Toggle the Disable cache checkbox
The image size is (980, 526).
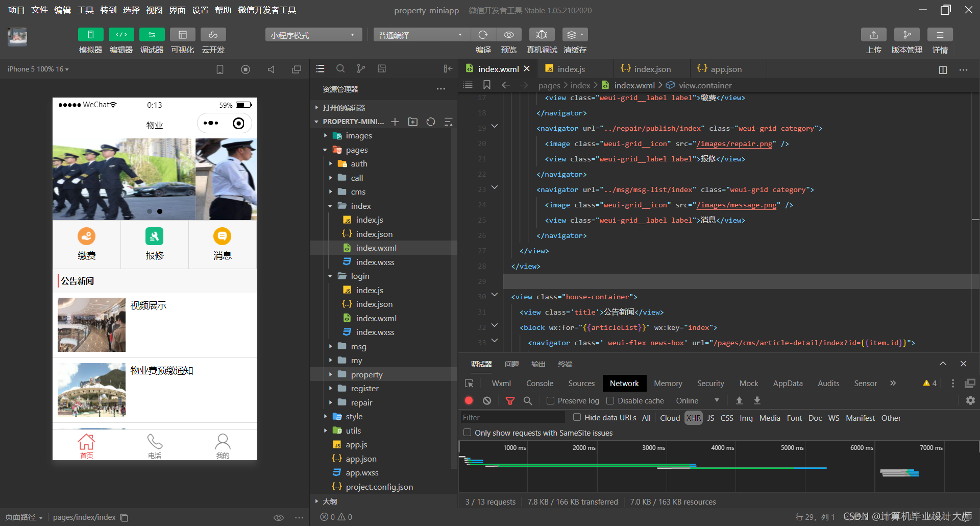coord(610,401)
